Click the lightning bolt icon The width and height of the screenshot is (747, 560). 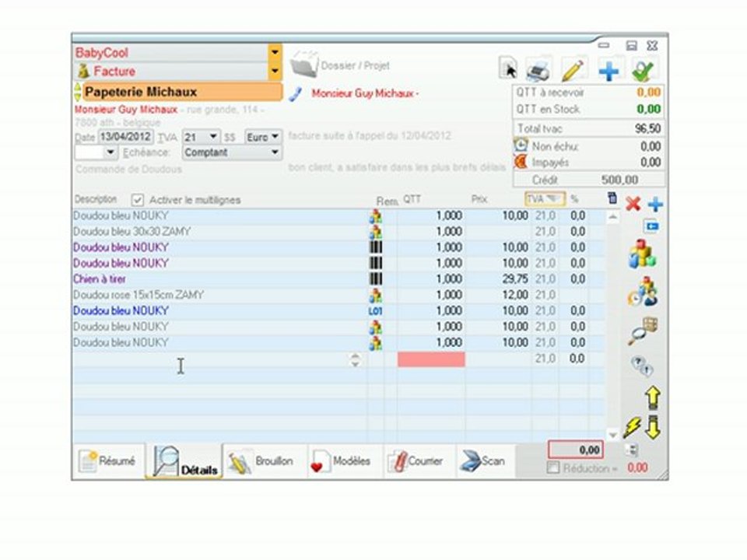[632, 427]
